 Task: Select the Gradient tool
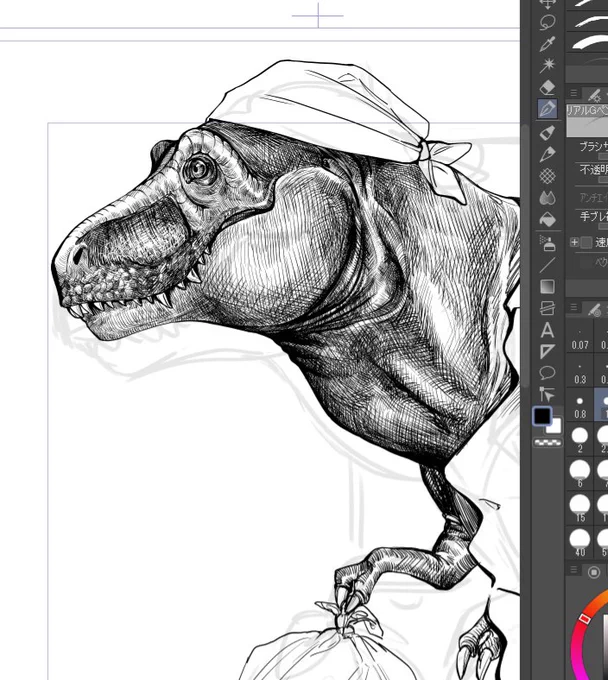tap(547, 287)
